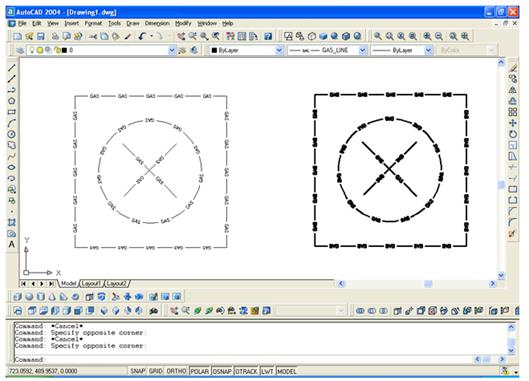Click the horizontal scrollbar thumb below drawing

[x=428, y=284]
